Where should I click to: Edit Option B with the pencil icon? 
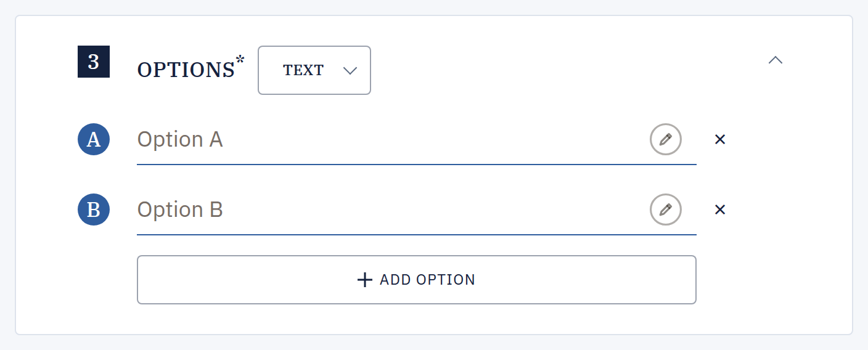[666, 210]
